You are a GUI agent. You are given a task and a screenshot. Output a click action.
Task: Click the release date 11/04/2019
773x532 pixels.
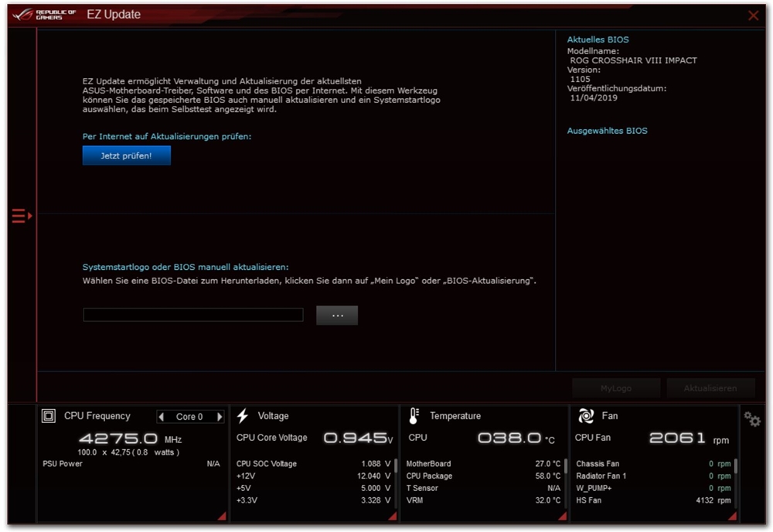click(594, 97)
